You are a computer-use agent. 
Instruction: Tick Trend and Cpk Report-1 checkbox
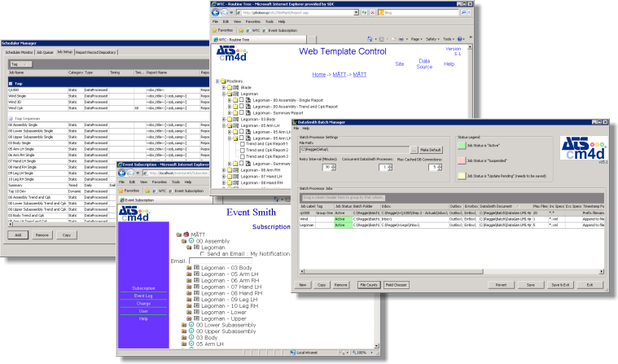(243, 144)
